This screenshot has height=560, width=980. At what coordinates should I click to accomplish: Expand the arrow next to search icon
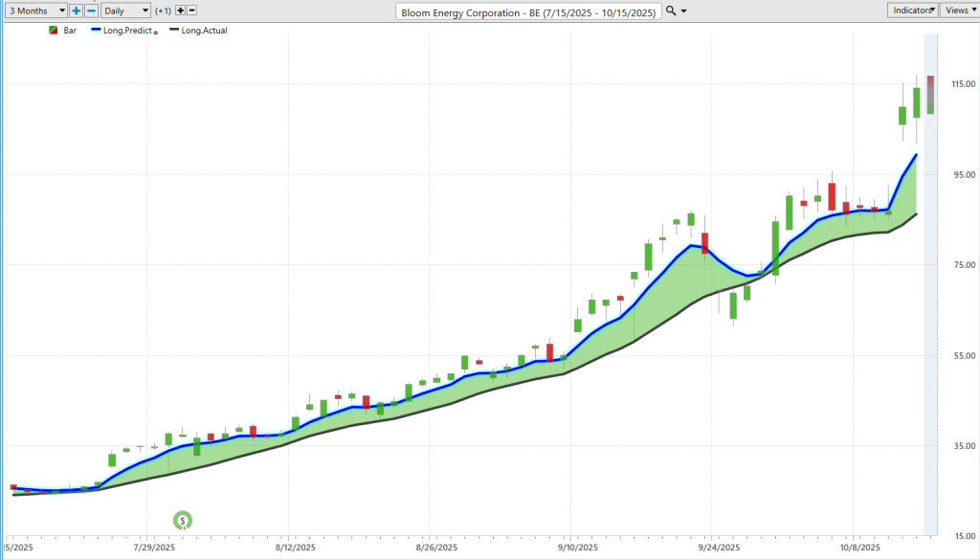tap(683, 11)
